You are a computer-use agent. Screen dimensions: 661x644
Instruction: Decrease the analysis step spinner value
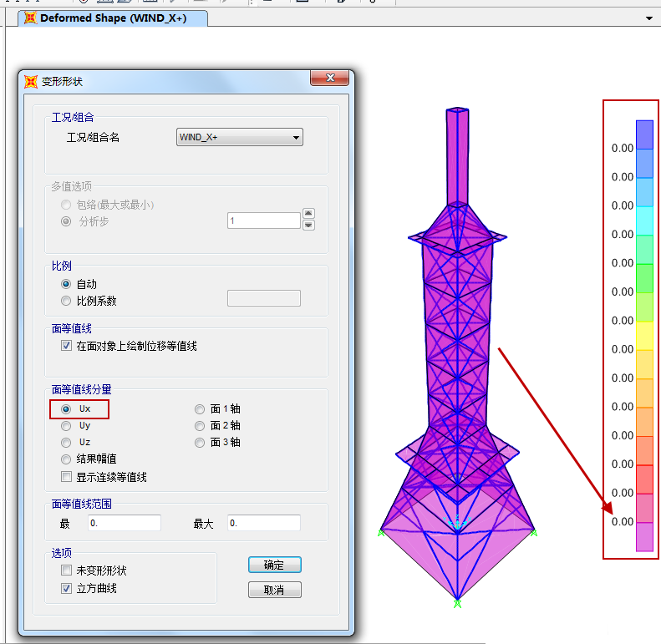click(x=308, y=225)
